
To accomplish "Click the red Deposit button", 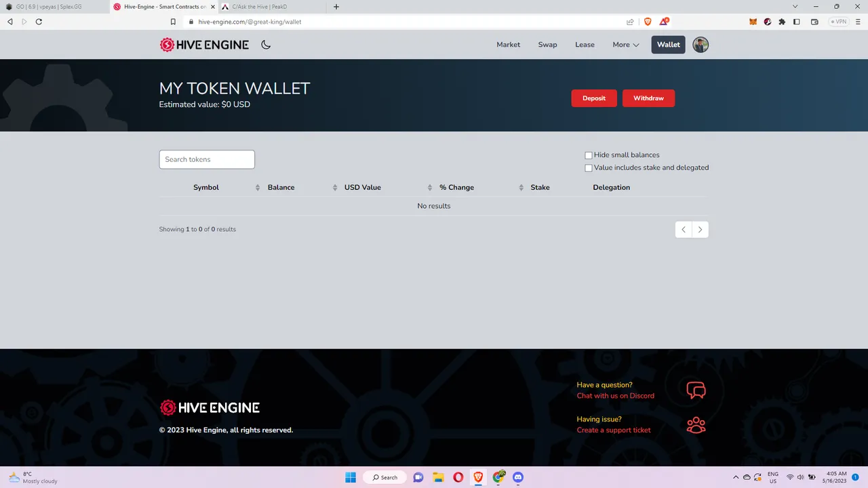I will (x=594, y=98).
